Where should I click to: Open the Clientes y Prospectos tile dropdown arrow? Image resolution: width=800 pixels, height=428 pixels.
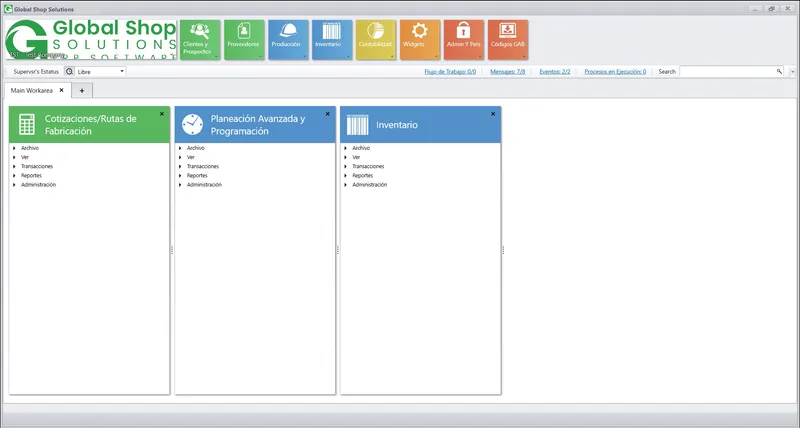point(216,57)
